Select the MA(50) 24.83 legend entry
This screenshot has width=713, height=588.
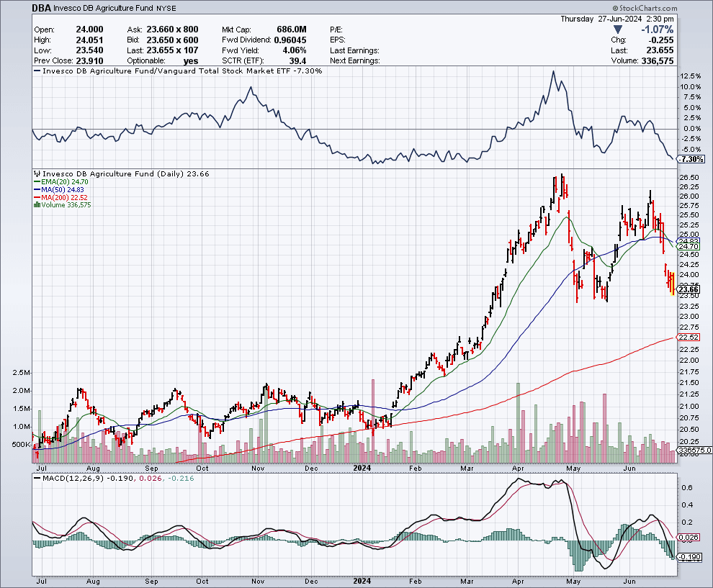(x=59, y=189)
